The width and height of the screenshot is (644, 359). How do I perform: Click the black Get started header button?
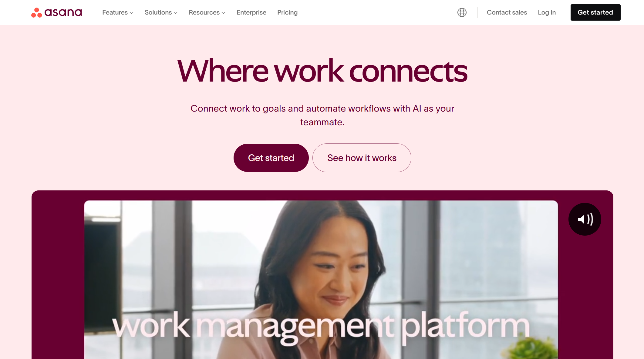pos(595,12)
